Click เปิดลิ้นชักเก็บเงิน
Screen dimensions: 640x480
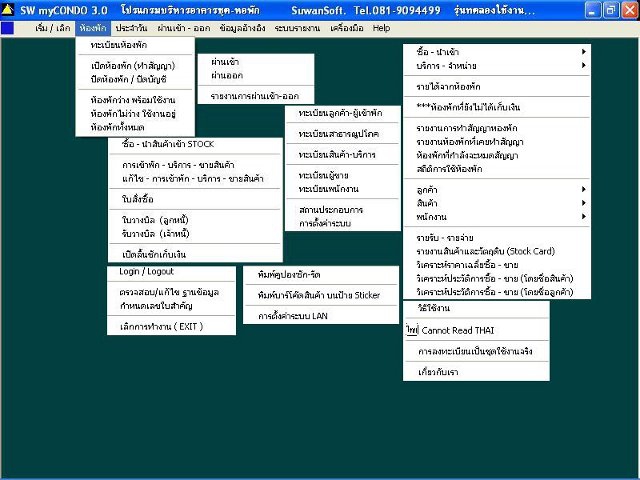click(195, 254)
